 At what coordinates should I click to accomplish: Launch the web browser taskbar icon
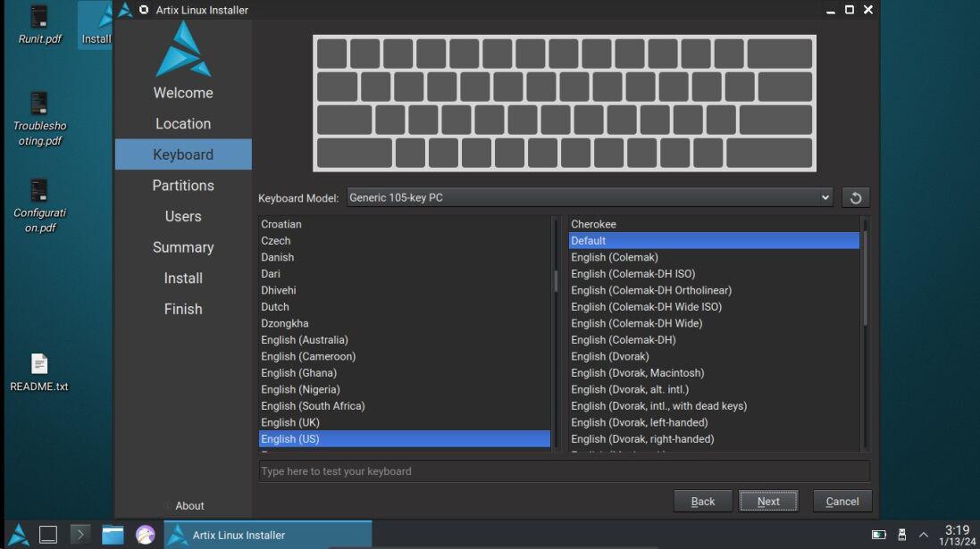(145, 535)
